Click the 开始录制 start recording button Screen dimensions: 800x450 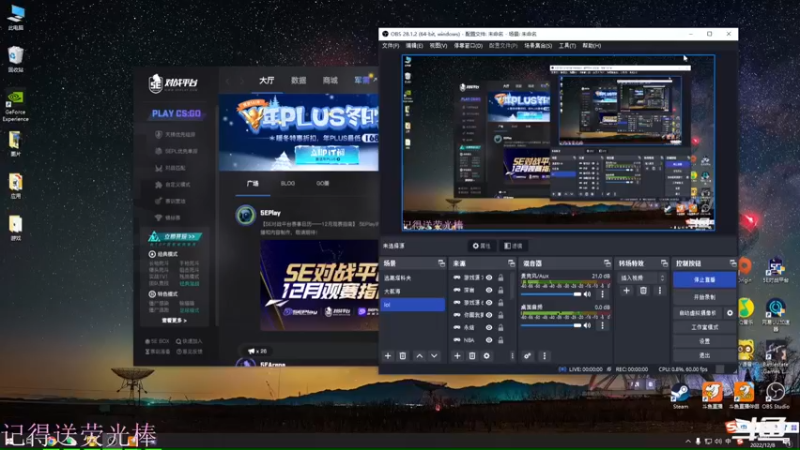704,297
